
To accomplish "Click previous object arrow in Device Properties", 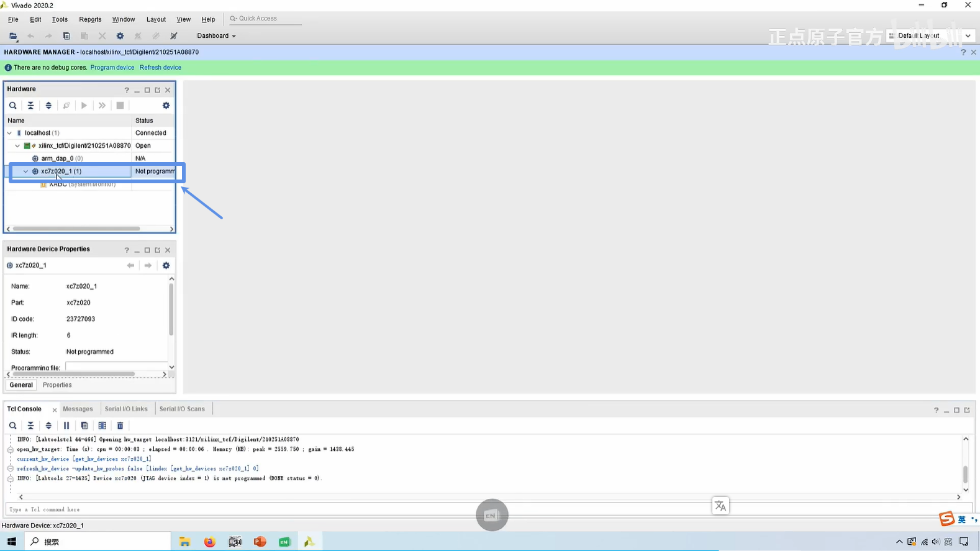I will [130, 266].
